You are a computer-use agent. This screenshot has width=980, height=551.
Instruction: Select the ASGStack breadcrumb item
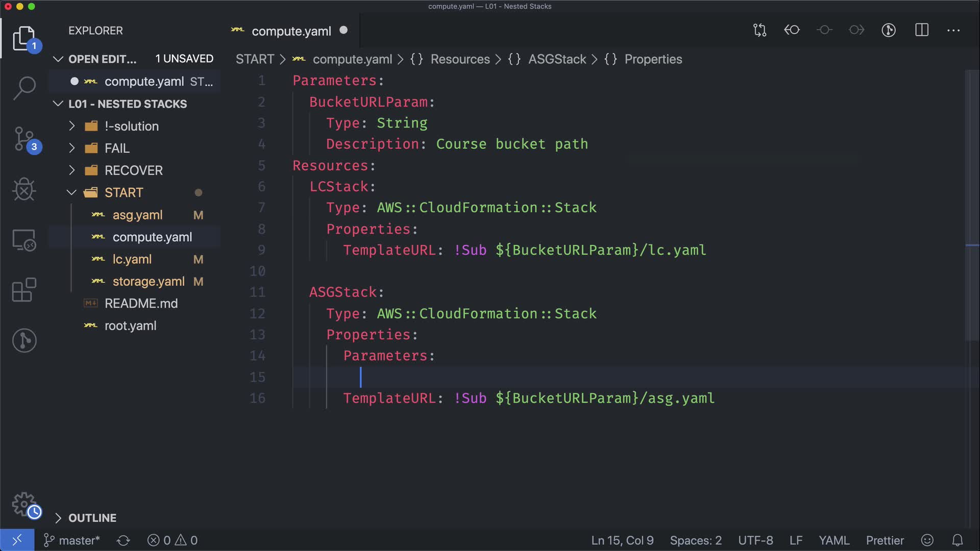[x=557, y=59]
